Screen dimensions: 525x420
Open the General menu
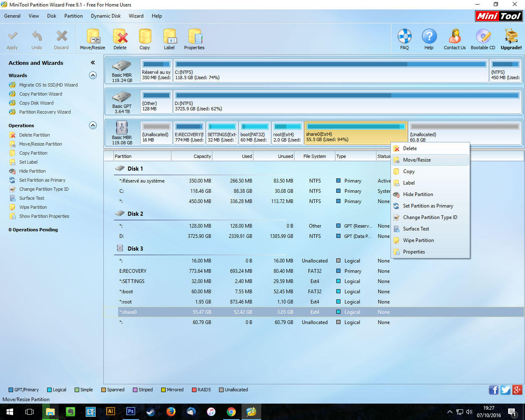point(12,16)
